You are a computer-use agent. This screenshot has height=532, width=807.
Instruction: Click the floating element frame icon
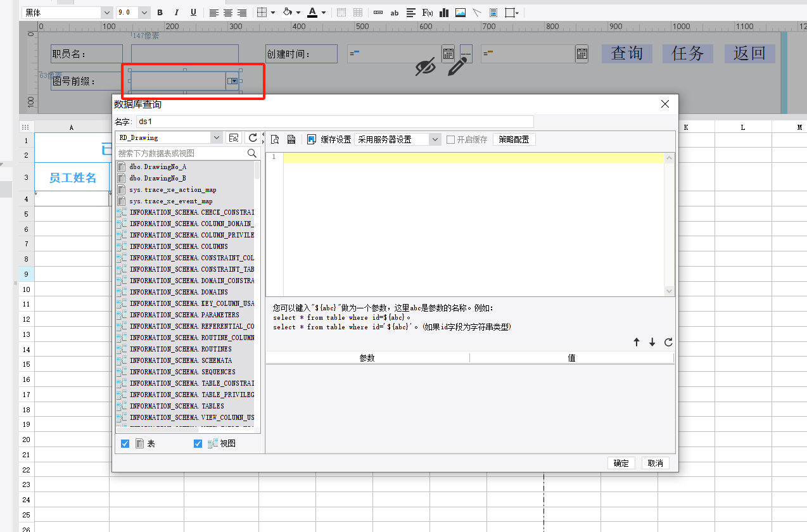coord(509,13)
